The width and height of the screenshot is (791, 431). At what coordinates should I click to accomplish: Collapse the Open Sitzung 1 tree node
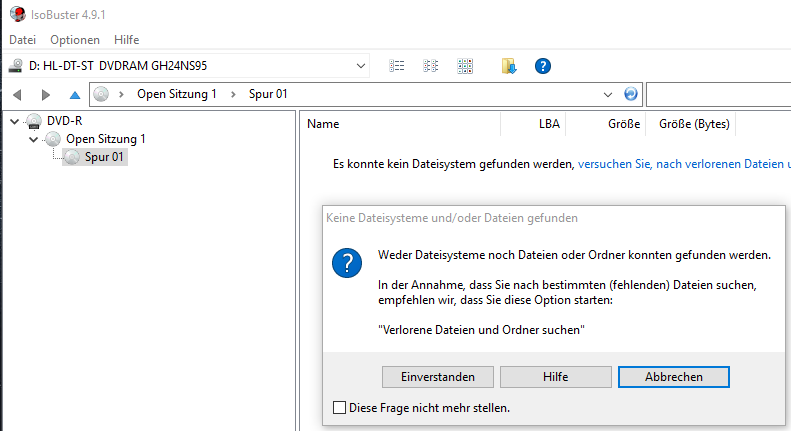[x=33, y=139]
